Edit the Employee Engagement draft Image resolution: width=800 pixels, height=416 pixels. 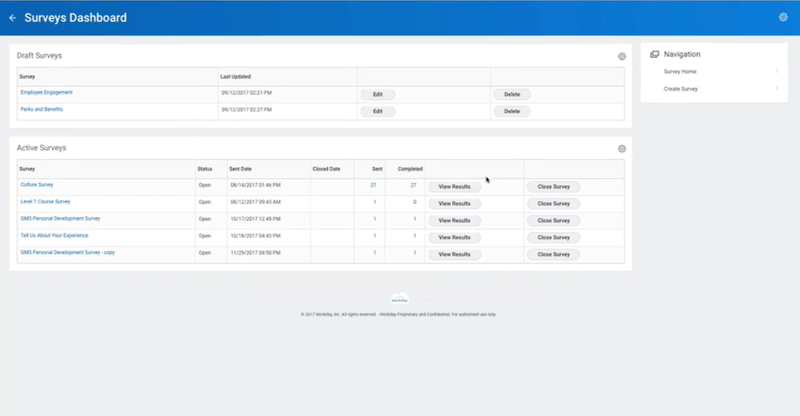click(x=378, y=94)
